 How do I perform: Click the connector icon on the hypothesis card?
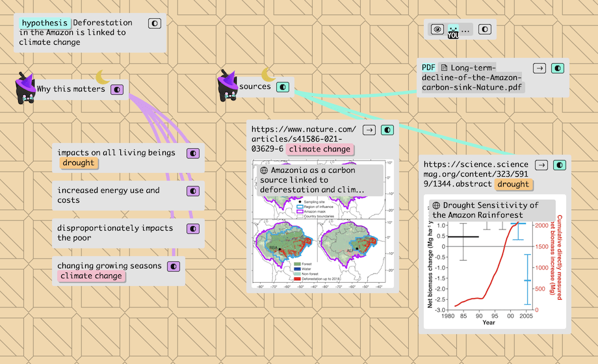click(155, 23)
